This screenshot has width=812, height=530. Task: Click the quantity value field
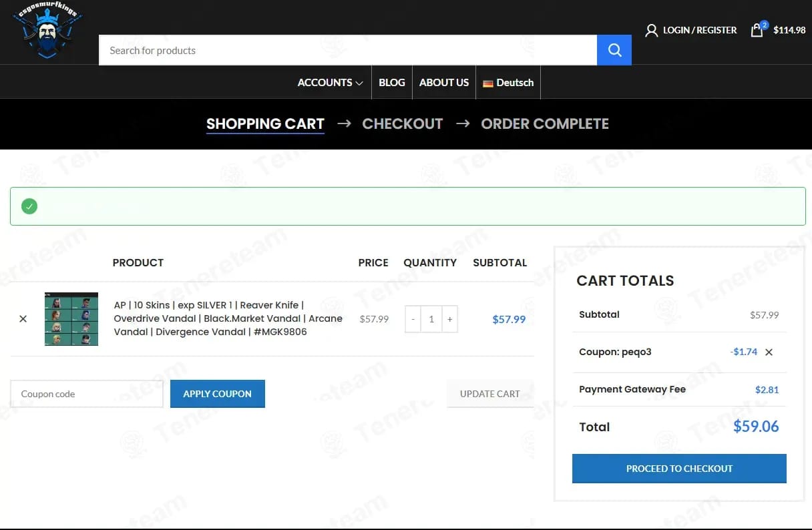point(431,319)
